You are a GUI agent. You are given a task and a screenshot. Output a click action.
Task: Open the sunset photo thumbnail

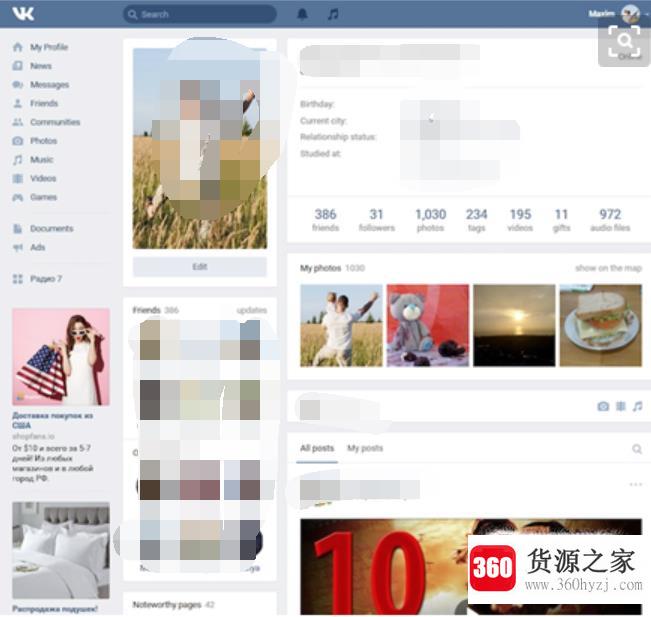click(514, 326)
